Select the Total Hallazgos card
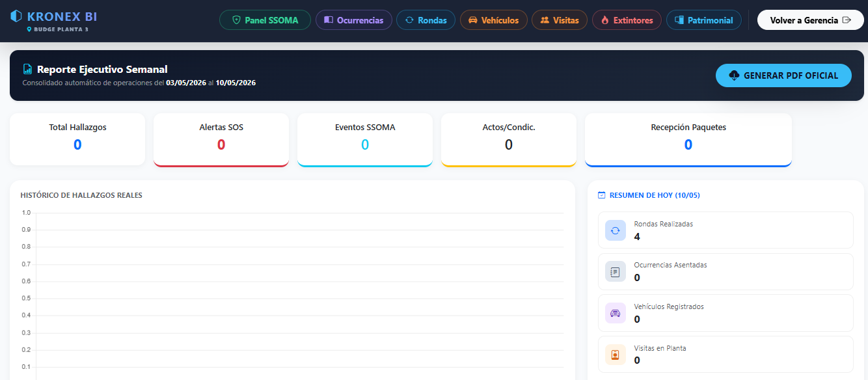The width and height of the screenshot is (868, 380). (77, 139)
